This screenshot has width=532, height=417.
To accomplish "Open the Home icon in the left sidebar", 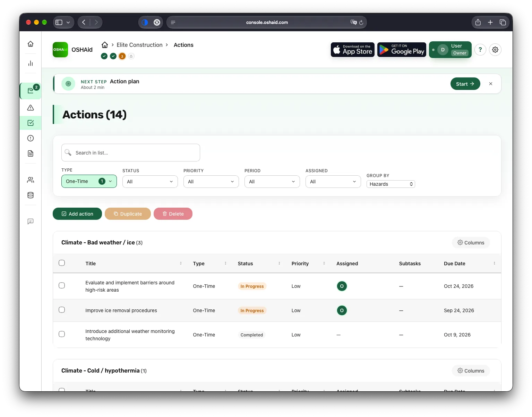I will pos(31,44).
